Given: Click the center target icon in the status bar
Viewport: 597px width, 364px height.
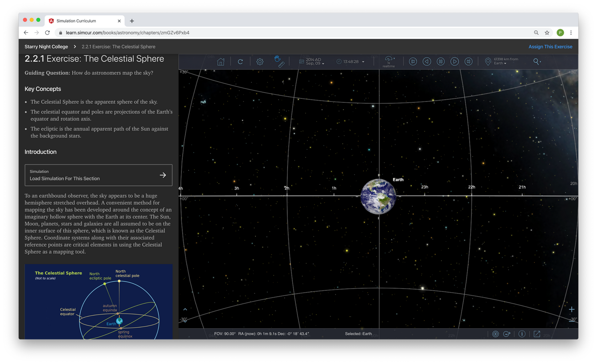Looking at the screenshot, I should tap(495, 334).
